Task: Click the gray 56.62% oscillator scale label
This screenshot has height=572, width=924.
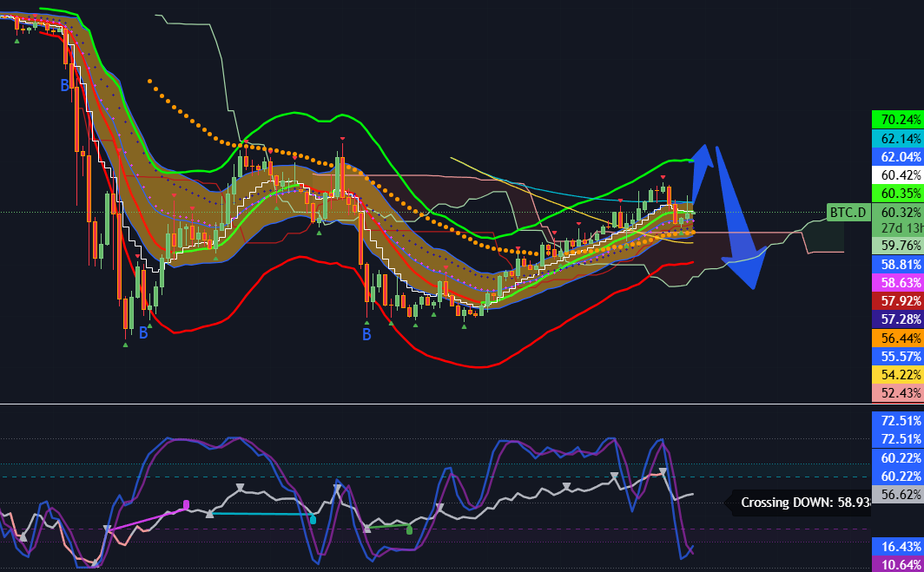Action: [897, 495]
